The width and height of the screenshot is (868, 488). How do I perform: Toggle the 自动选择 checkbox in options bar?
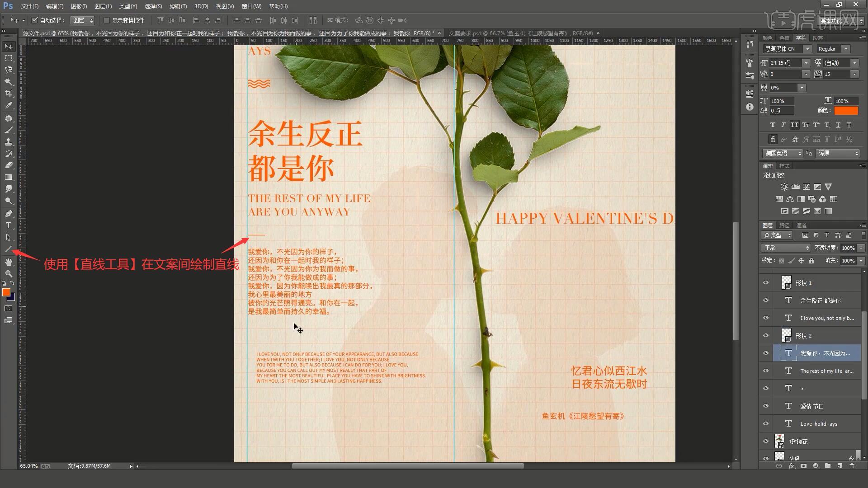[x=35, y=20]
